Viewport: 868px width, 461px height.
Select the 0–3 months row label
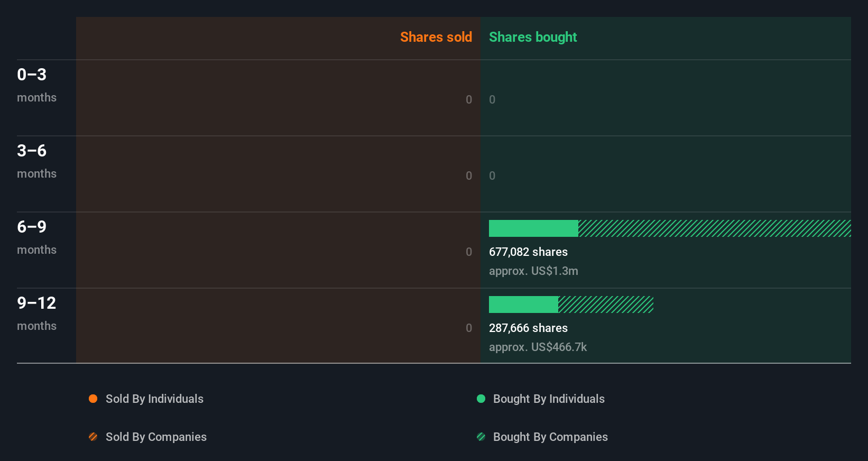click(36, 85)
